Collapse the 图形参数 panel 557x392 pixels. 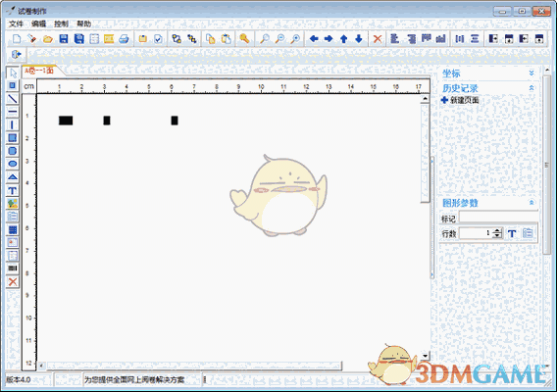[532, 203]
